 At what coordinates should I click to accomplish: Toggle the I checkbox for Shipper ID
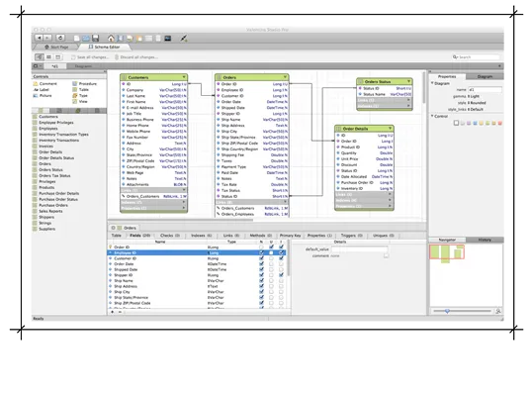click(x=281, y=275)
